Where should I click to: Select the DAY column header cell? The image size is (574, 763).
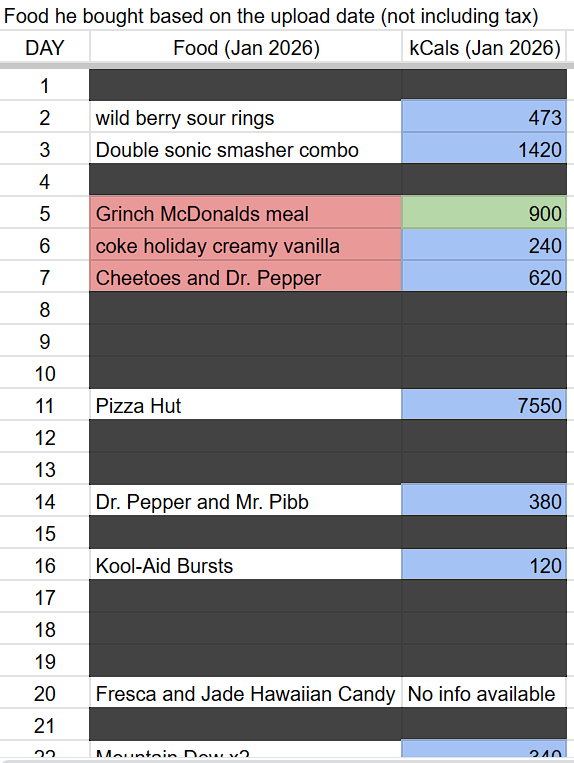(x=45, y=48)
